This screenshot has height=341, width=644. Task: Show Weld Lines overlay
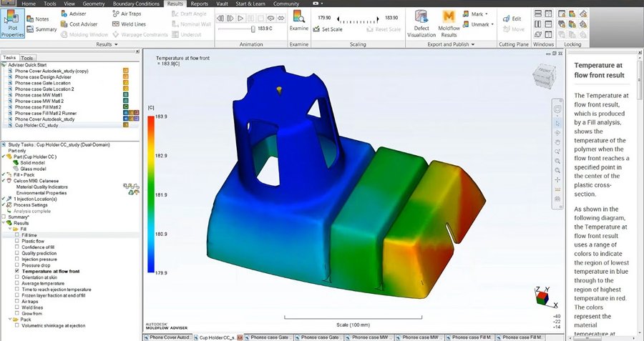point(129,24)
